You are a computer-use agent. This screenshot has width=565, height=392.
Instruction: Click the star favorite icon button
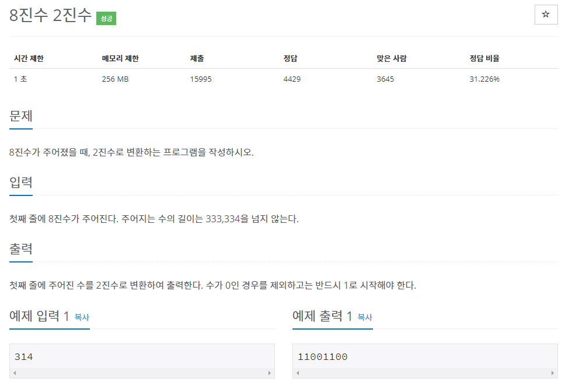click(546, 15)
